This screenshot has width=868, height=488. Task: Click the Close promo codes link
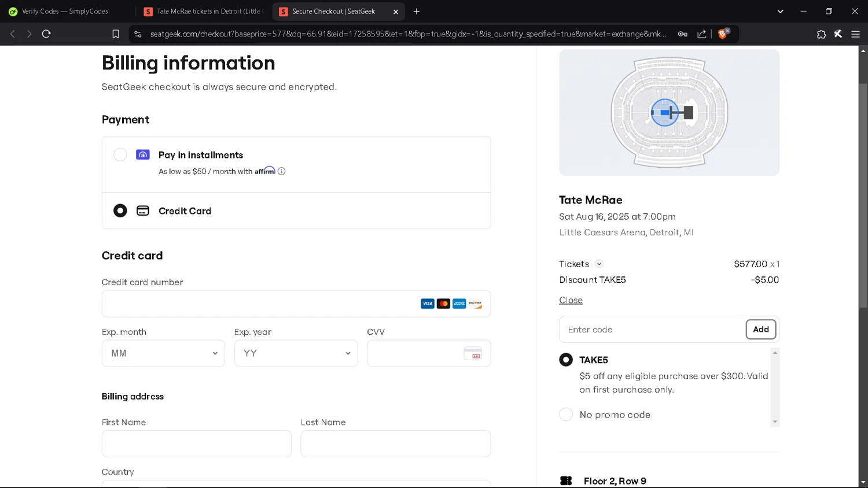(571, 300)
